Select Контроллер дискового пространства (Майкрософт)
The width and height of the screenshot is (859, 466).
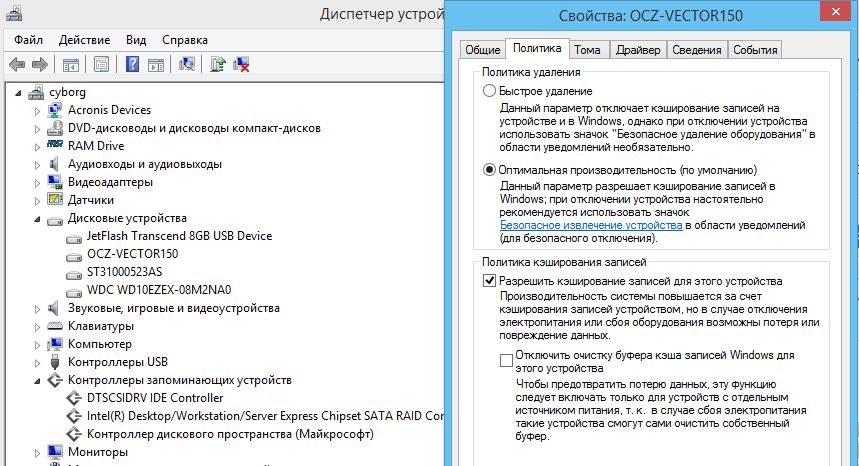coord(230,434)
